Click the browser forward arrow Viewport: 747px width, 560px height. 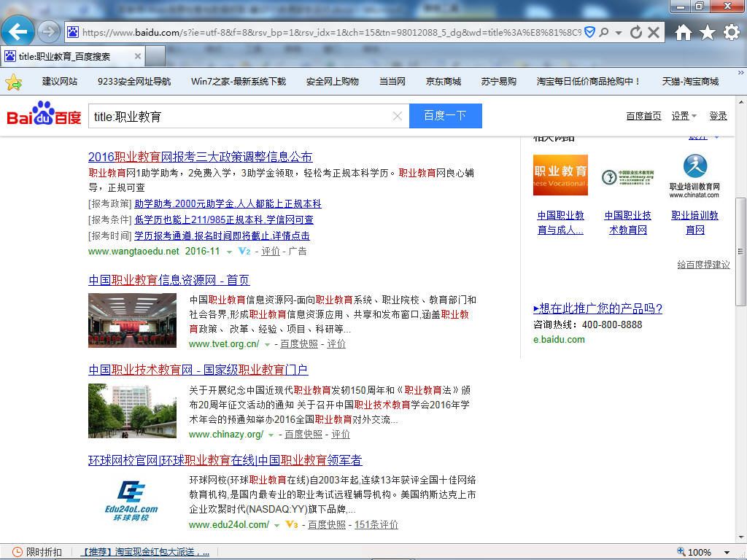[x=49, y=32]
